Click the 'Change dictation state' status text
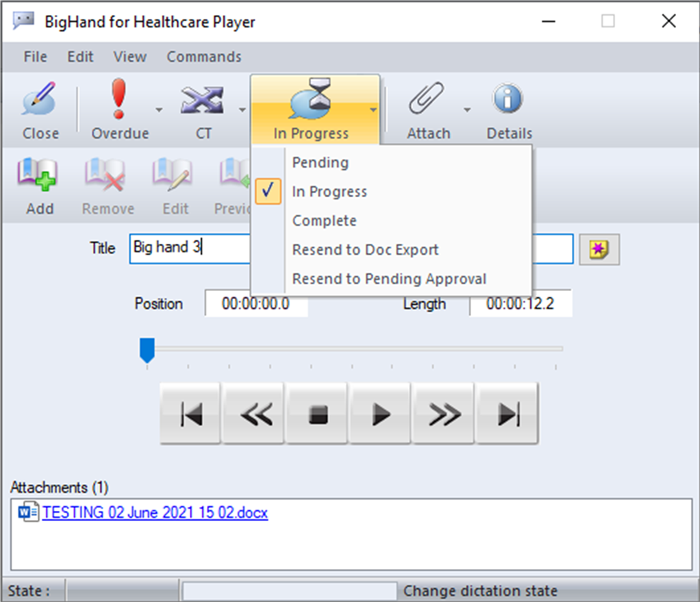The width and height of the screenshot is (700, 602). (x=480, y=590)
